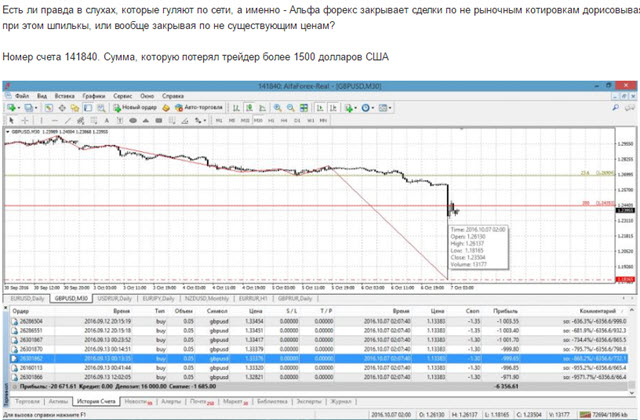Viewport: 640px width, 420px height.
Task: Click the zoom out magnifier icon
Action: click(291, 108)
